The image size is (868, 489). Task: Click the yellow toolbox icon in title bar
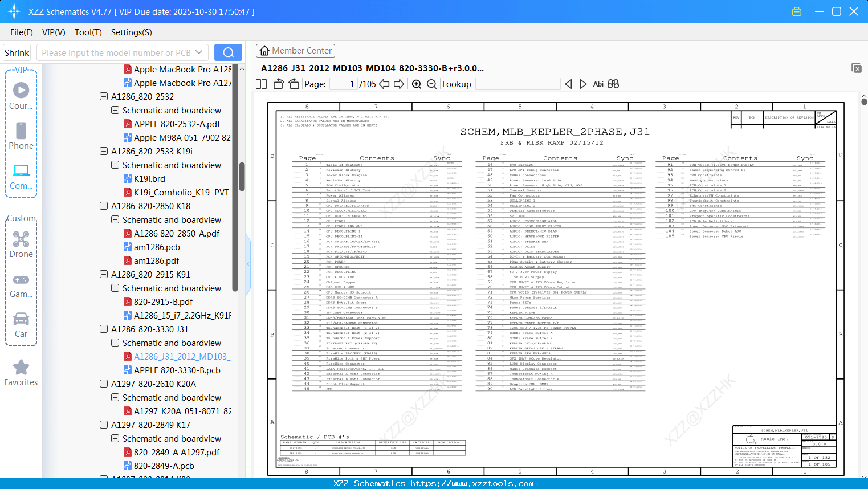pyautogui.click(x=797, y=11)
